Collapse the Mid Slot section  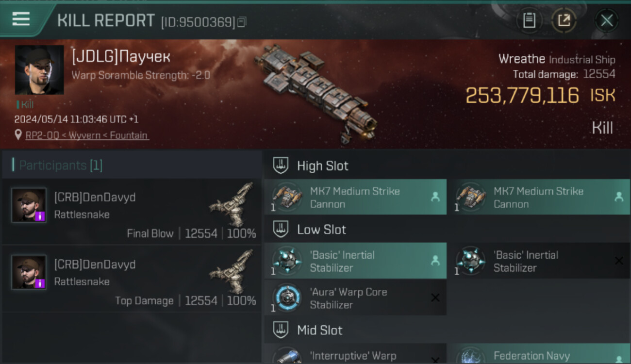click(281, 331)
